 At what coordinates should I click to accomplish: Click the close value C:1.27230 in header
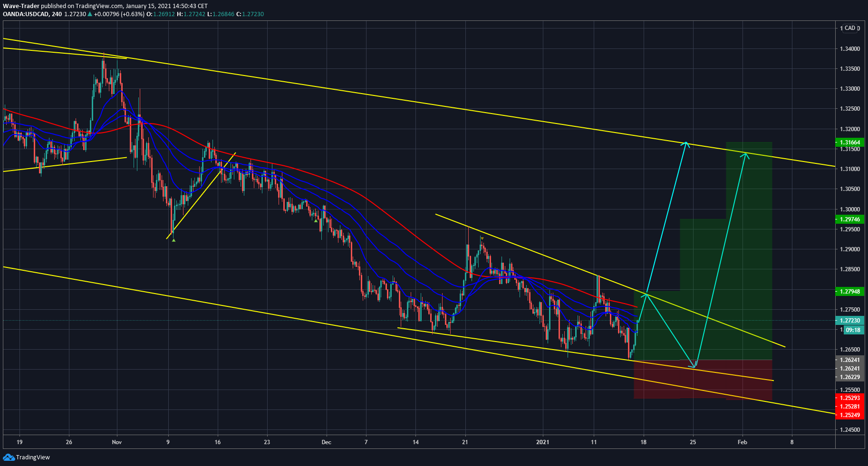tap(250, 14)
